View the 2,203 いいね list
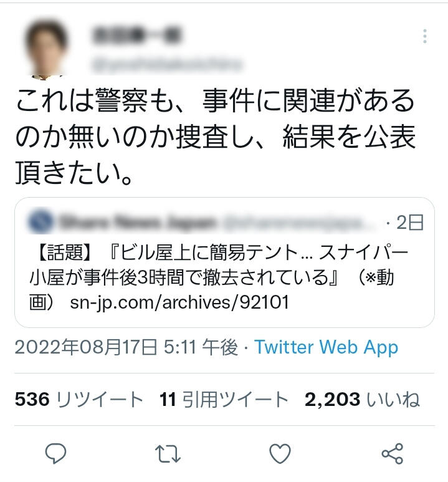 362,399
